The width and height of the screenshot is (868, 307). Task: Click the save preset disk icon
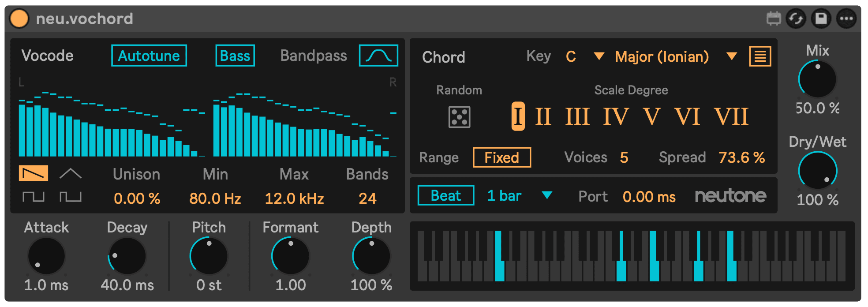[821, 19]
